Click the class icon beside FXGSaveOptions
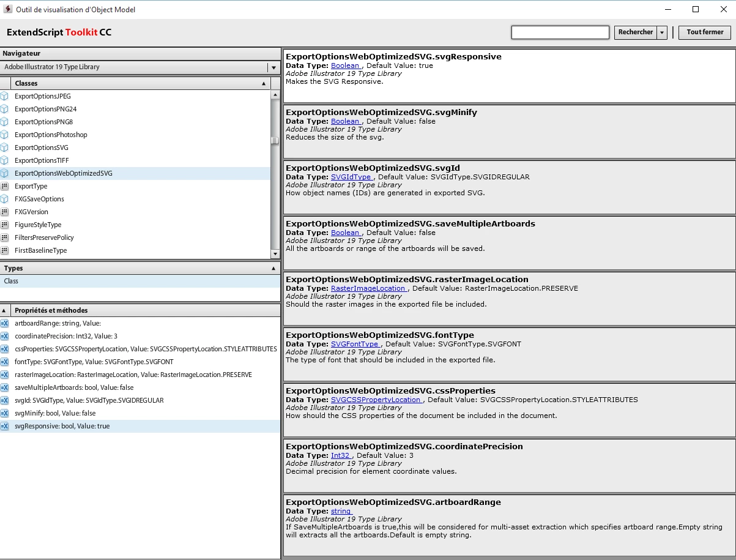The width and height of the screenshot is (736, 560). tap(5, 199)
